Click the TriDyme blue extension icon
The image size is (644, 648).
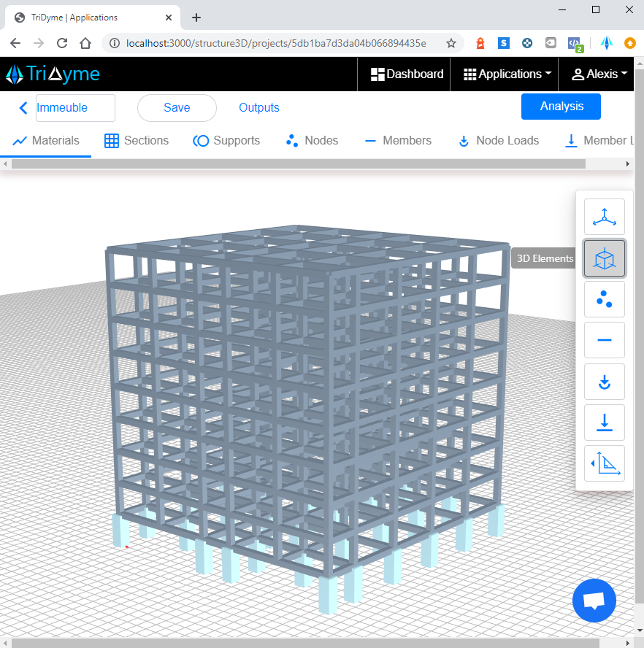[x=606, y=43]
